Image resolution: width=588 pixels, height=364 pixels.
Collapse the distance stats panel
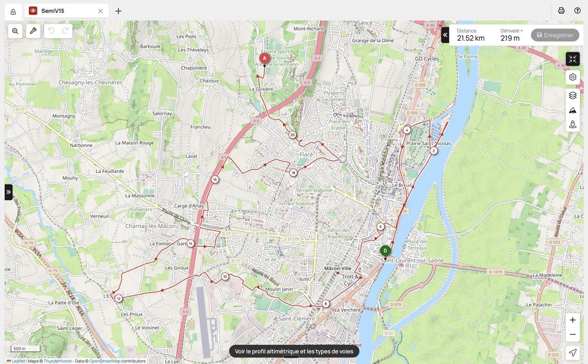(445, 35)
